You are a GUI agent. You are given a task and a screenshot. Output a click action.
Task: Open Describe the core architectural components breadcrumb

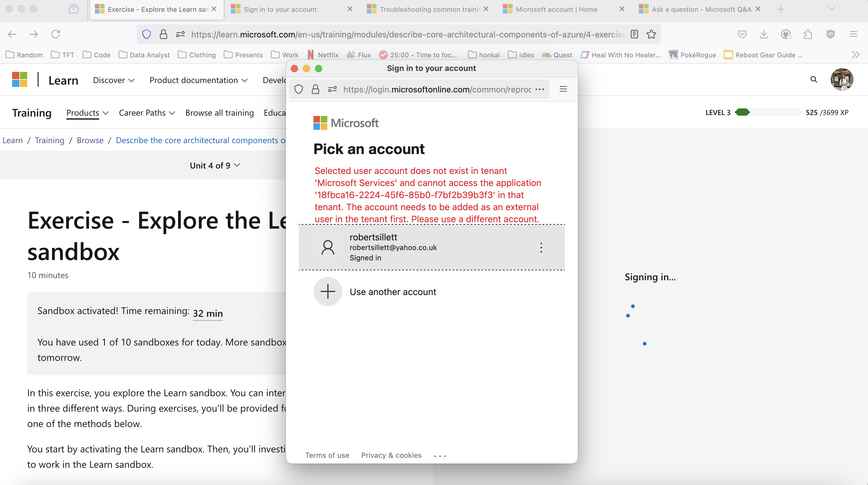(200, 140)
